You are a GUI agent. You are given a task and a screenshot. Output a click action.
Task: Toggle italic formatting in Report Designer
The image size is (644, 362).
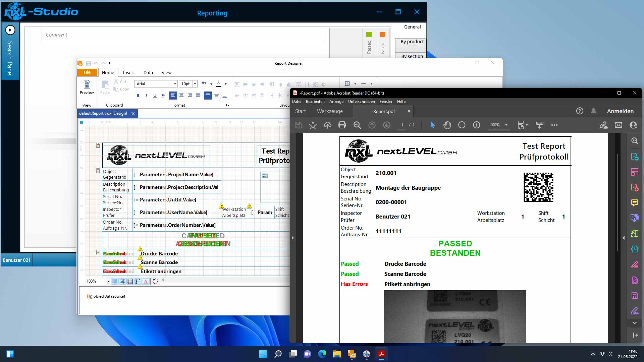[146, 96]
